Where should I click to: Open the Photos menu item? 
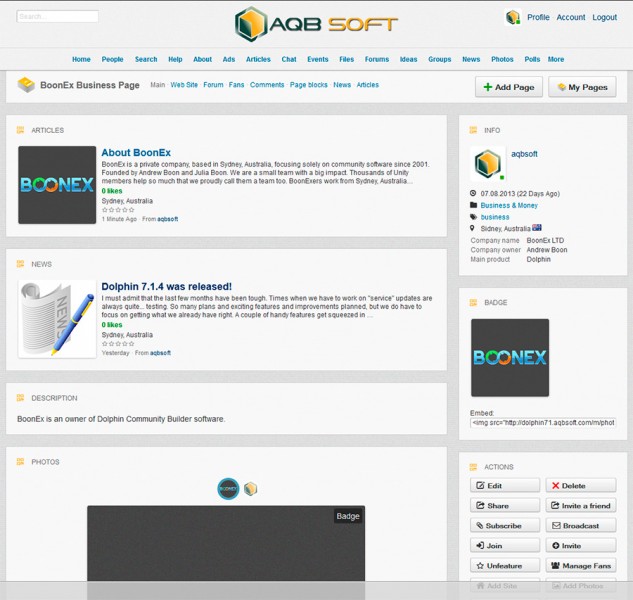click(x=502, y=59)
